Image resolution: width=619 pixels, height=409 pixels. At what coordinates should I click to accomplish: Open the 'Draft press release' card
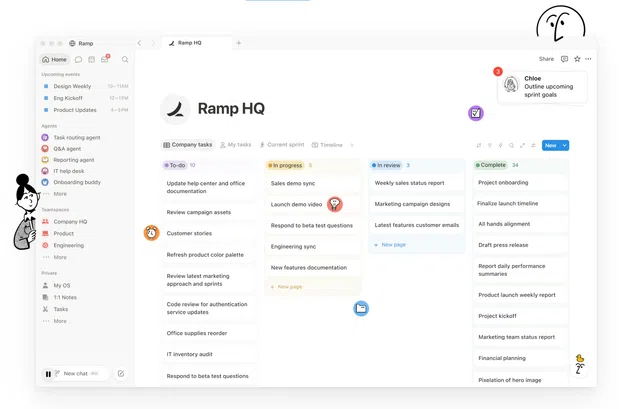click(520, 245)
